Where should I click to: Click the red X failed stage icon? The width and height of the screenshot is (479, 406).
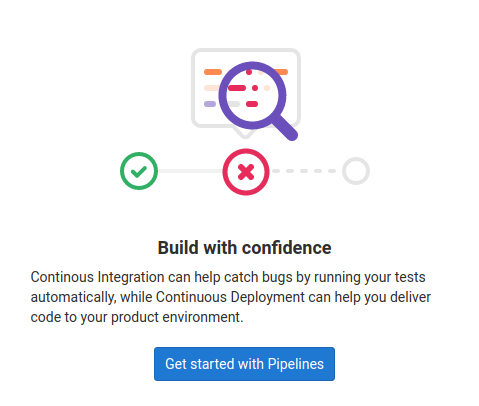[246, 172]
